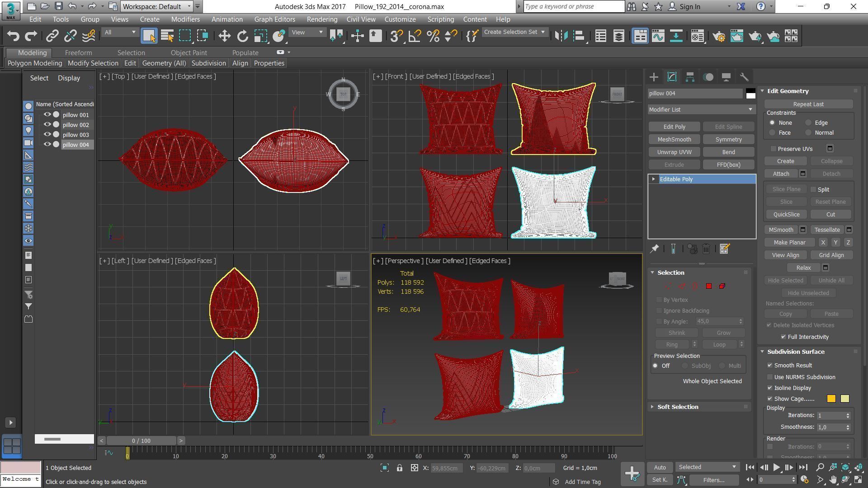Click Configure Modifier Sets icon
The width and height of the screenshot is (868, 488).
724,249
